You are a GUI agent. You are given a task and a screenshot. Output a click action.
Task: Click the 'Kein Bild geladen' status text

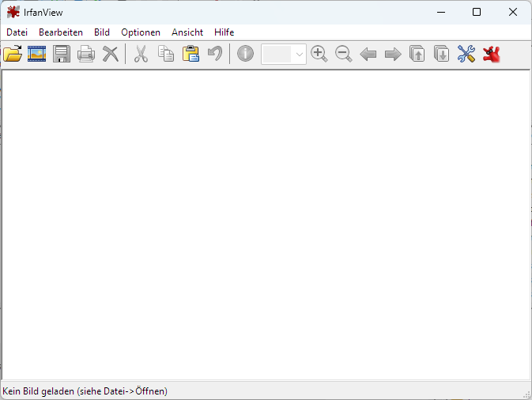pyautogui.click(x=85, y=391)
